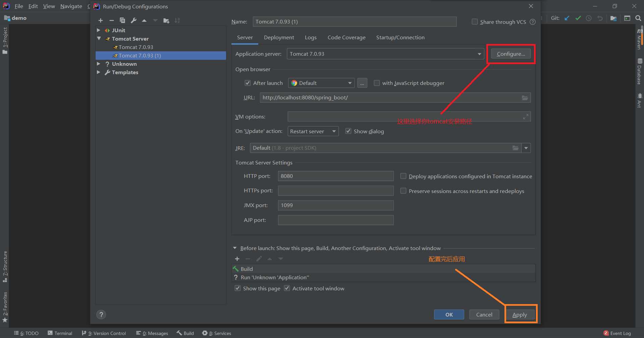This screenshot has width=644, height=338.
Task: Expand Templates tree node
Action: point(99,72)
